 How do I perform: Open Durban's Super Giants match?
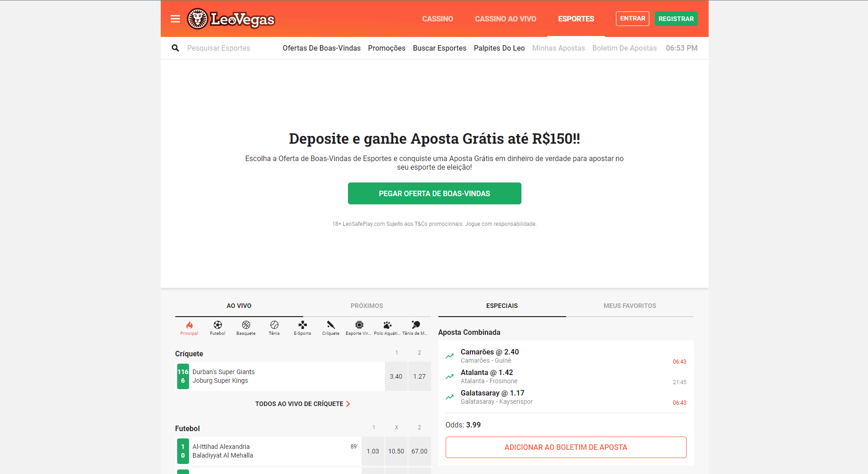(x=280, y=376)
